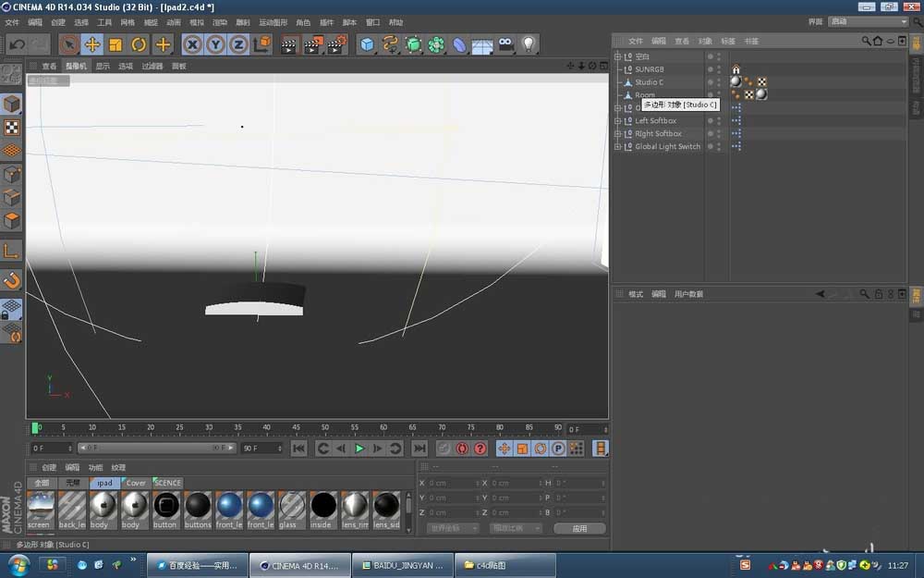924x578 pixels.
Task: Expand the 空白 null object
Action: pos(617,56)
